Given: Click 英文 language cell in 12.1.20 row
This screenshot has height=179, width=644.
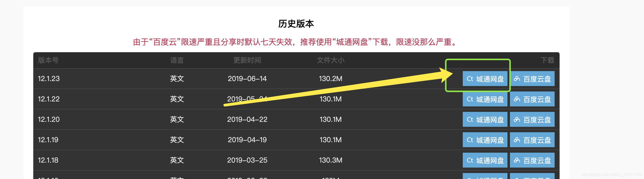Looking at the screenshot, I should click(177, 119).
